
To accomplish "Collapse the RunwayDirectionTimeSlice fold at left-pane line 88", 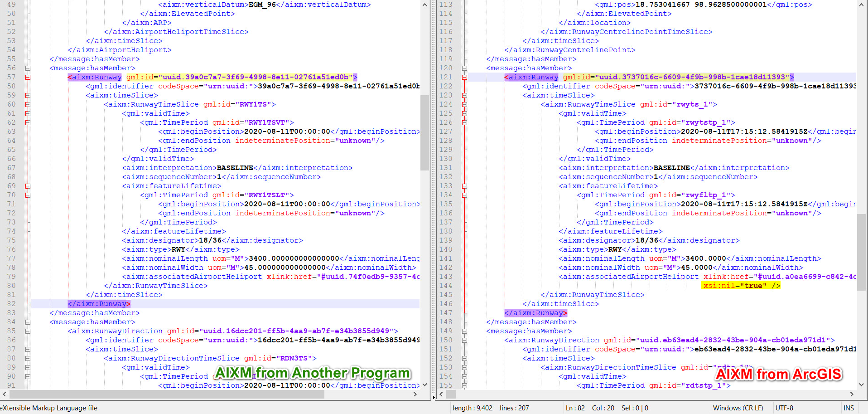I will (x=28, y=358).
